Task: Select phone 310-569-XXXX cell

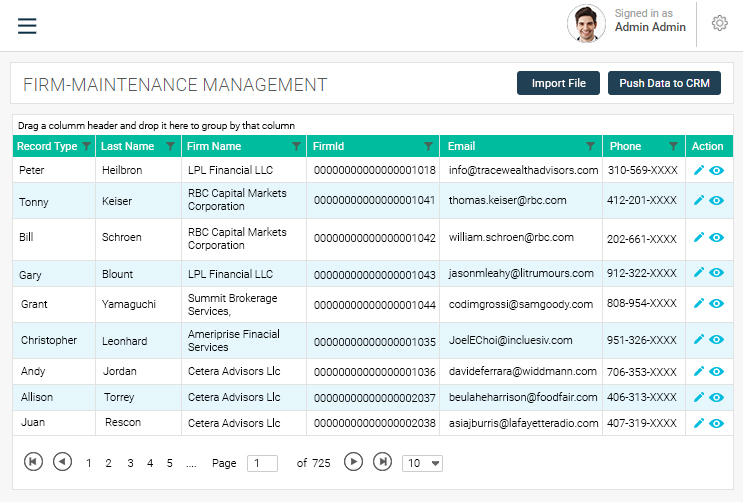Action: pyautogui.click(x=643, y=170)
